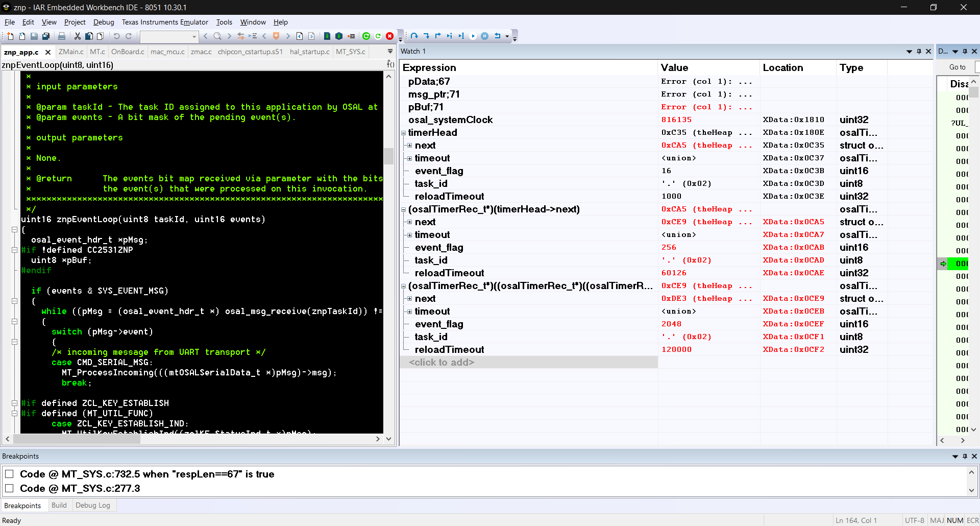
Task: Expand 'timeout' under timerHead
Action: (x=409, y=158)
